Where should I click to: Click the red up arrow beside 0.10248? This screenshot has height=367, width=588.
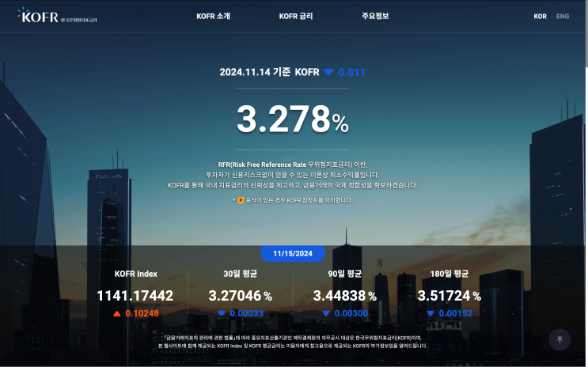[x=117, y=313]
